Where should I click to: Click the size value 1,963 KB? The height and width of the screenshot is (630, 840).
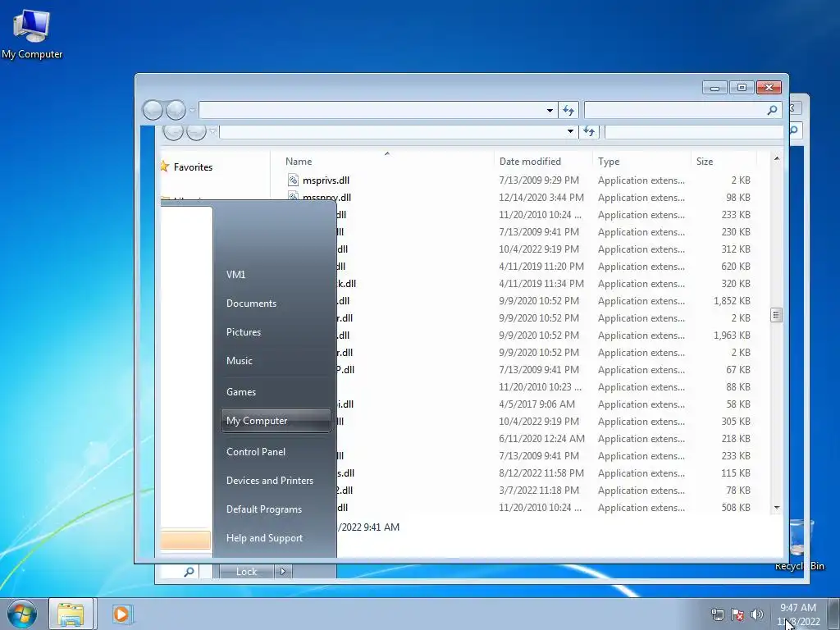click(732, 336)
